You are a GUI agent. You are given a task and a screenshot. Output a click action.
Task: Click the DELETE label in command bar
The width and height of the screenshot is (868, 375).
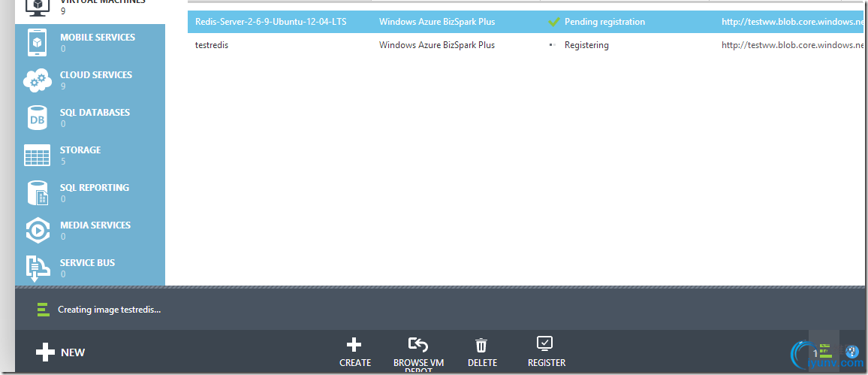482,363
